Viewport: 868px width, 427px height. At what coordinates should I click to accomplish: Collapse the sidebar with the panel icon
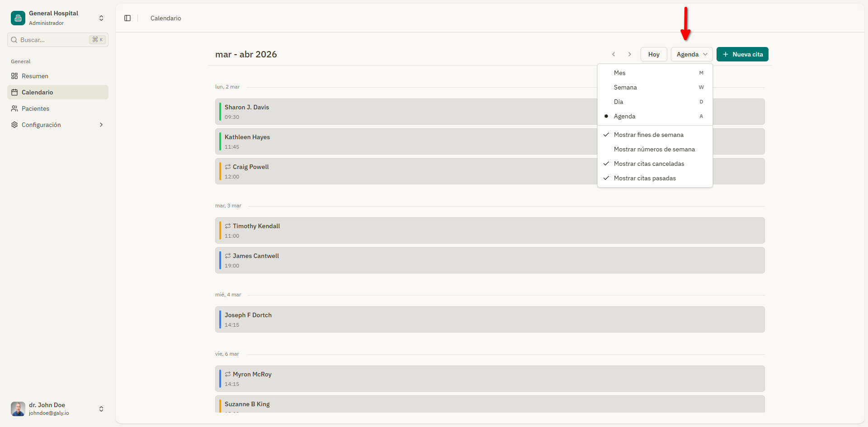(127, 18)
